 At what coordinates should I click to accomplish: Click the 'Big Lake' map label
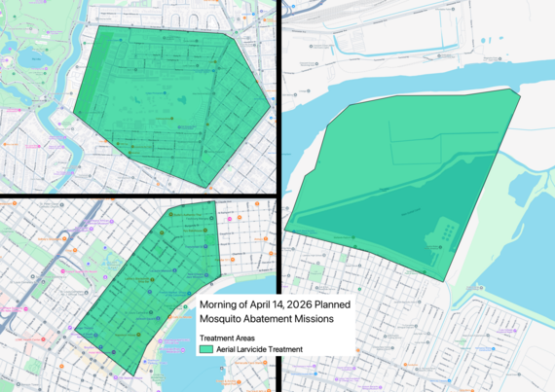(x=36, y=59)
